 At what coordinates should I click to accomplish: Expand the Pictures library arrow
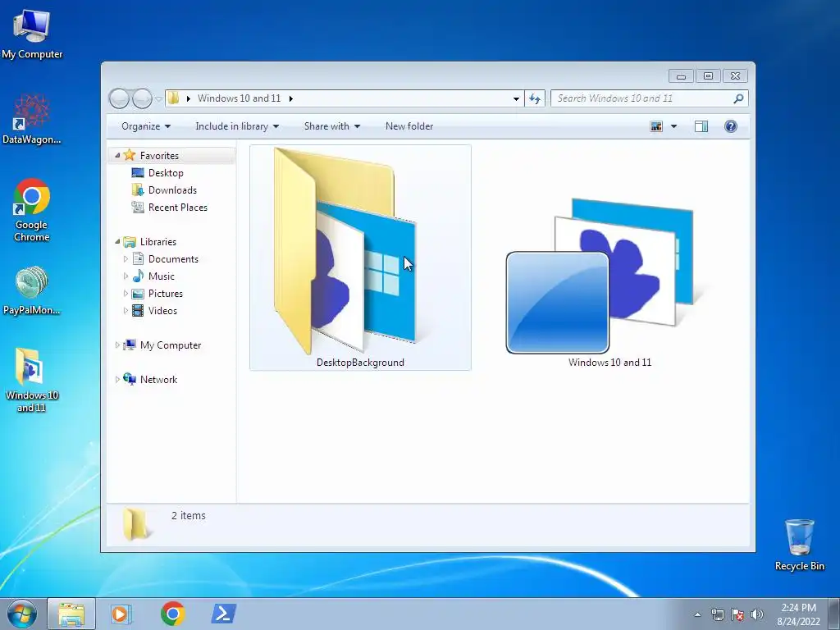[x=126, y=294]
